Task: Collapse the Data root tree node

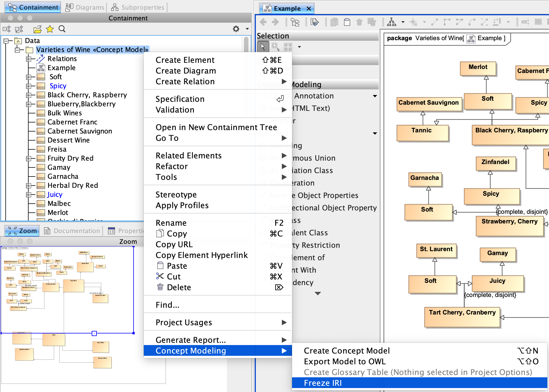Action: [x=6, y=41]
